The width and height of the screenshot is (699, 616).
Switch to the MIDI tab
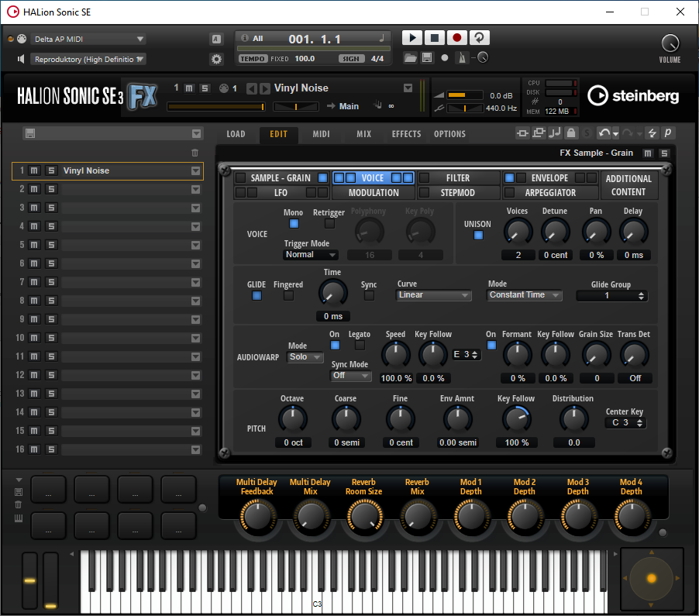coord(321,134)
